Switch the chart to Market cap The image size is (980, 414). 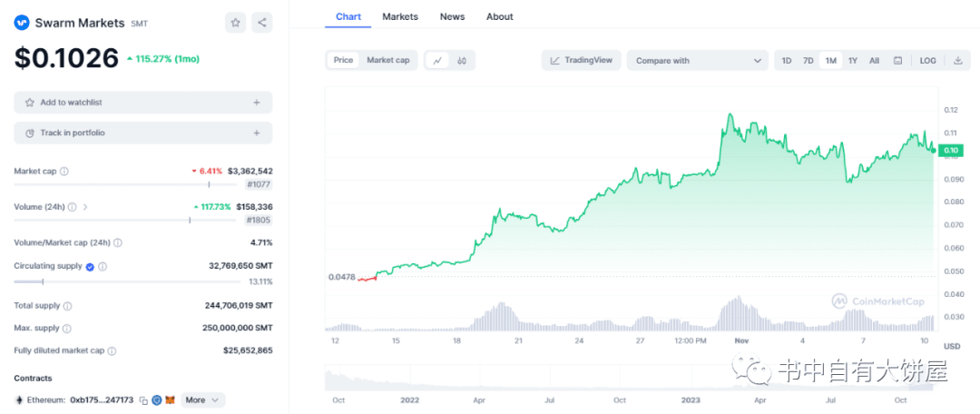[387, 61]
